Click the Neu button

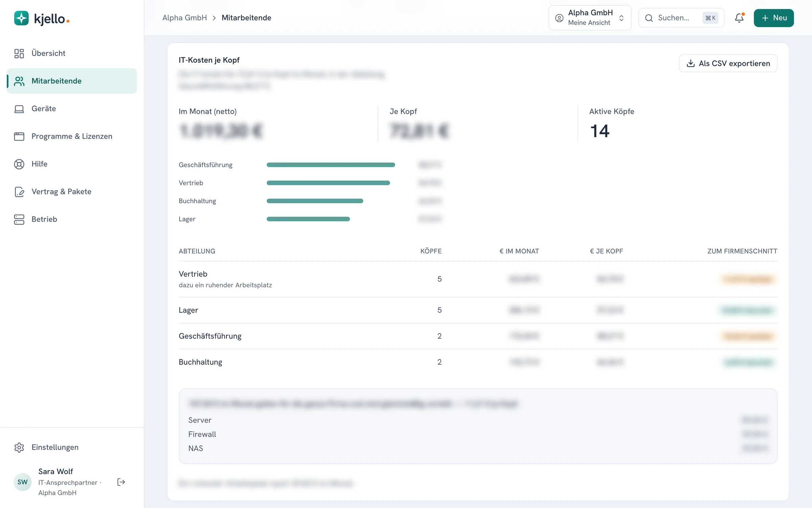pos(773,18)
